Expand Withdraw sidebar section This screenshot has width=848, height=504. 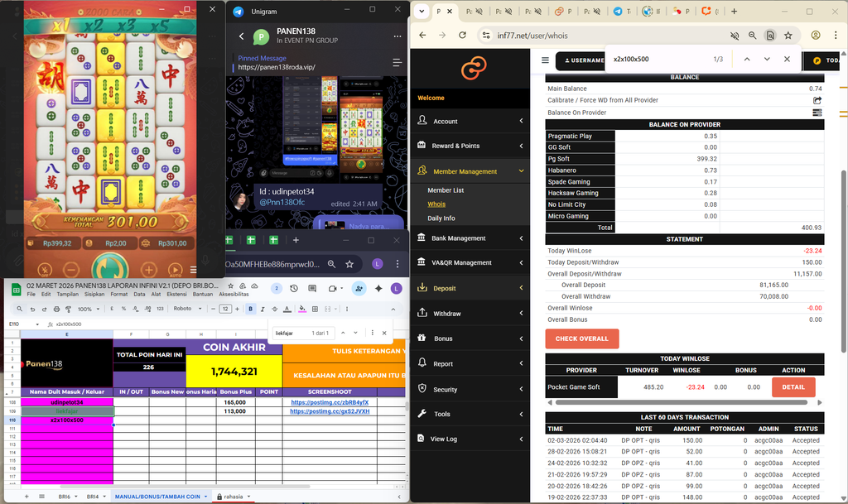470,314
